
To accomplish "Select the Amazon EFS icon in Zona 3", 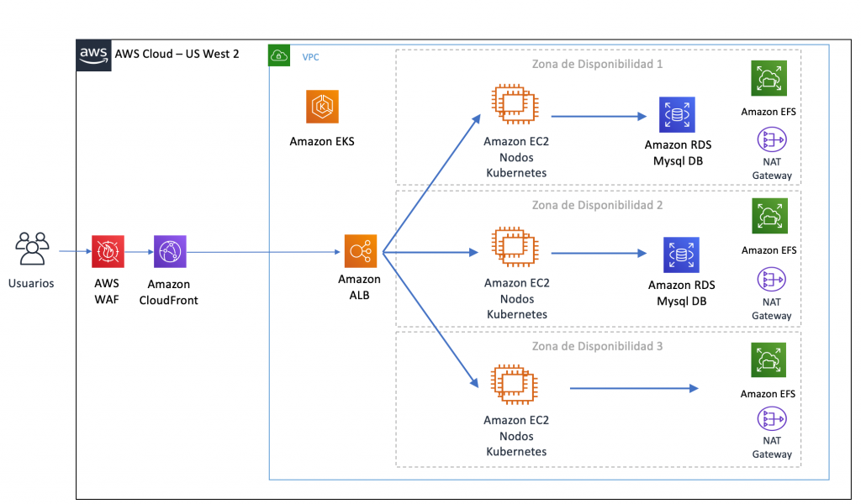I will click(768, 360).
